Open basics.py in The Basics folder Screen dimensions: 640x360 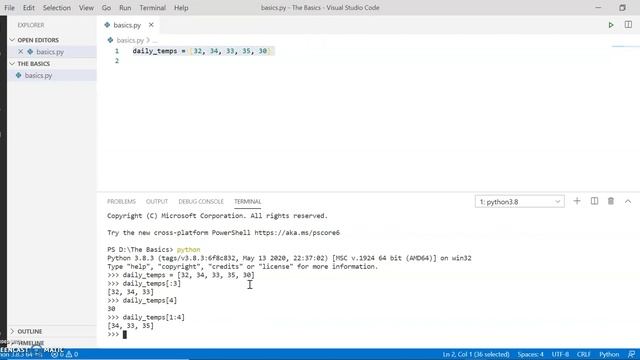pyautogui.click(x=52, y=76)
